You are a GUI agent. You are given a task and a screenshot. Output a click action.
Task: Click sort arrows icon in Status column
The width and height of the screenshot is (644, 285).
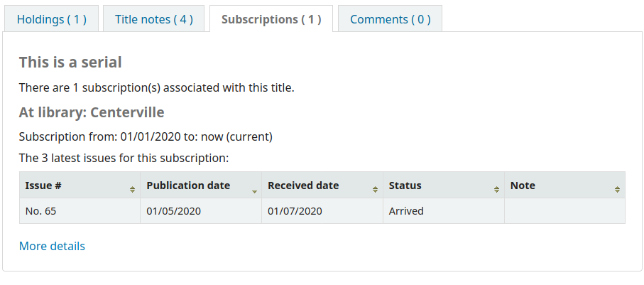[496, 190]
